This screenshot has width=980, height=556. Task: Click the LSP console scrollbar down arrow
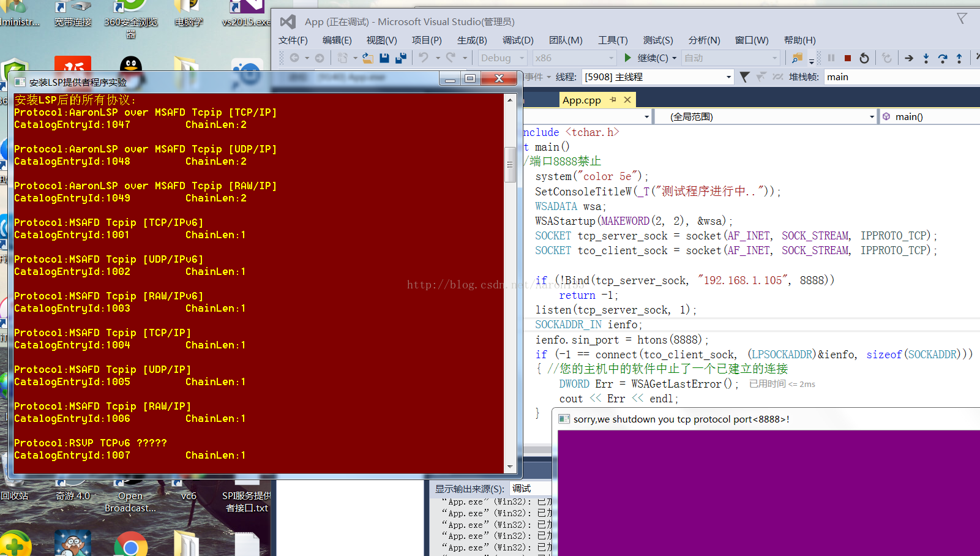(x=510, y=467)
